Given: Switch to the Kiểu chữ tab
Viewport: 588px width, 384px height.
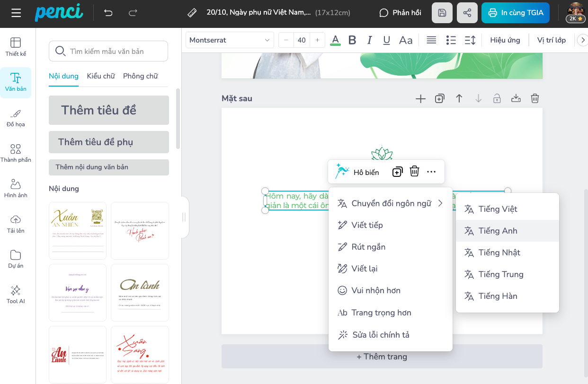Looking at the screenshot, I should coord(101,76).
